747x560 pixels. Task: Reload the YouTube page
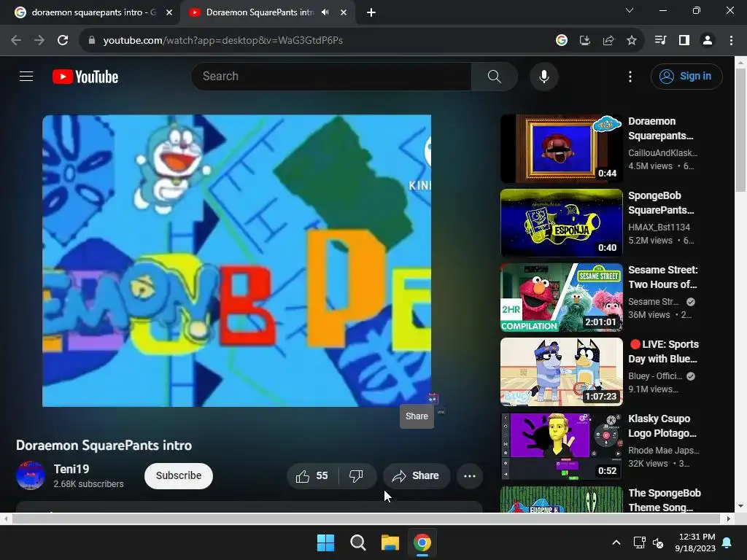pyautogui.click(x=63, y=41)
